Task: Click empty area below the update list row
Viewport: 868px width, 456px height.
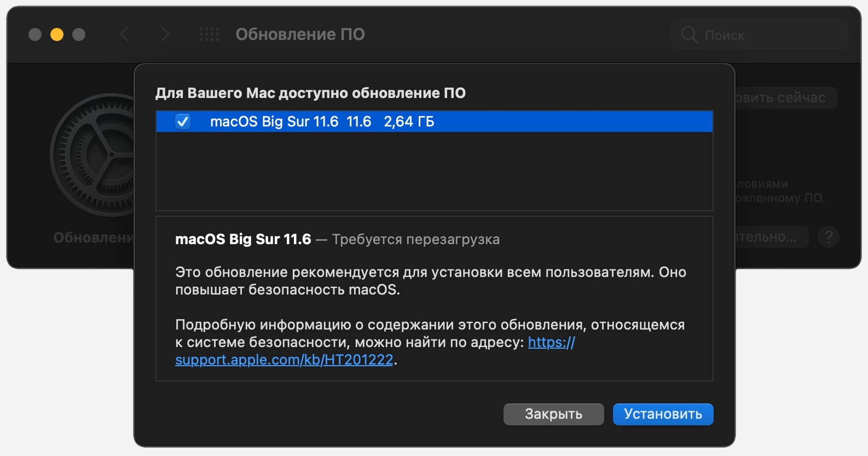Action: point(434,171)
